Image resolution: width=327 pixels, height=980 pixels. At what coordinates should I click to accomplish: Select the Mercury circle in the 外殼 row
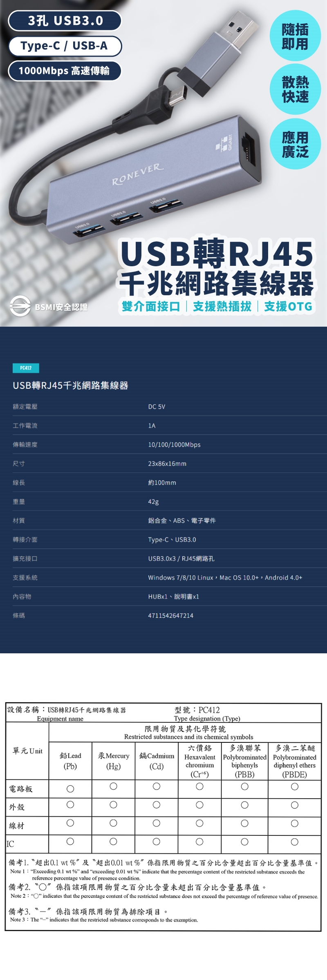click(x=113, y=804)
